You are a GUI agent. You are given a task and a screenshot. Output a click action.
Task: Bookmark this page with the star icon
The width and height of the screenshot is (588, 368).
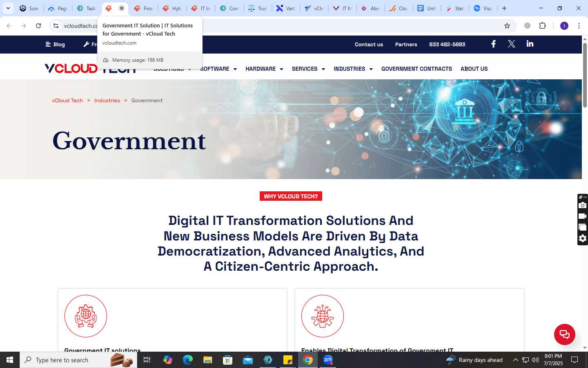507,26
